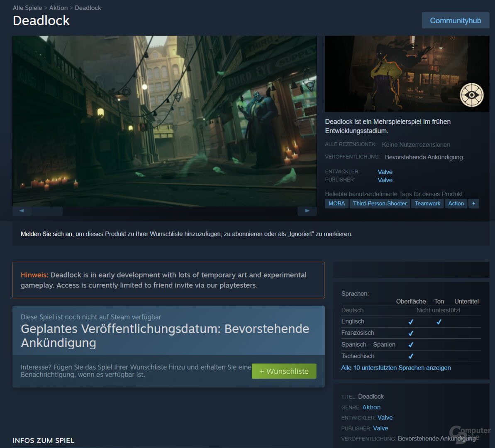Click 'Melden Sie sich an' sign-in link
The width and height of the screenshot is (495, 448).
click(46, 234)
